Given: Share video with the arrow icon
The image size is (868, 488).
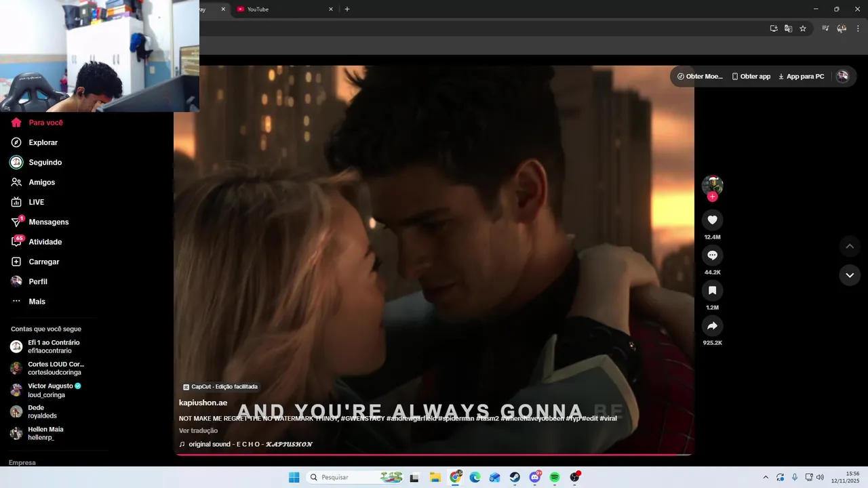Looking at the screenshot, I should [x=712, y=326].
